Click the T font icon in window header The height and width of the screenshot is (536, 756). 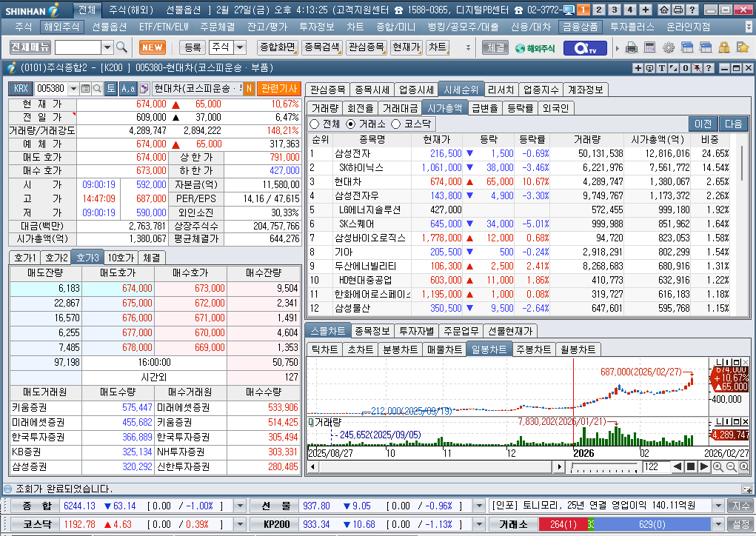click(x=661, y=68)
